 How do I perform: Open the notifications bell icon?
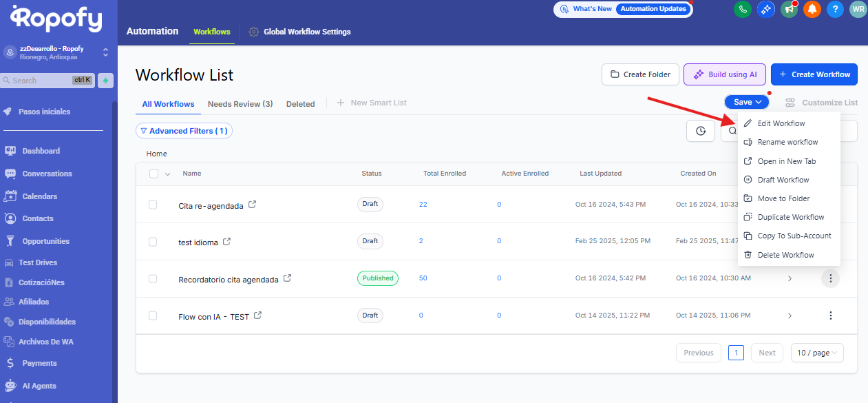[x=812, y=9]
